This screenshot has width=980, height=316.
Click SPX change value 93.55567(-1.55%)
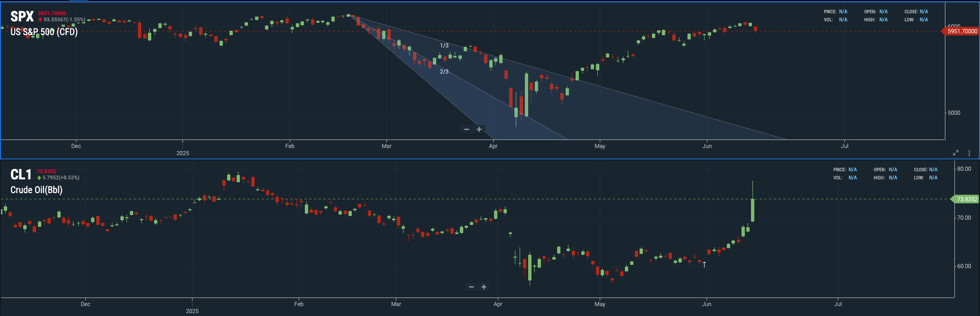click(62, 20)
